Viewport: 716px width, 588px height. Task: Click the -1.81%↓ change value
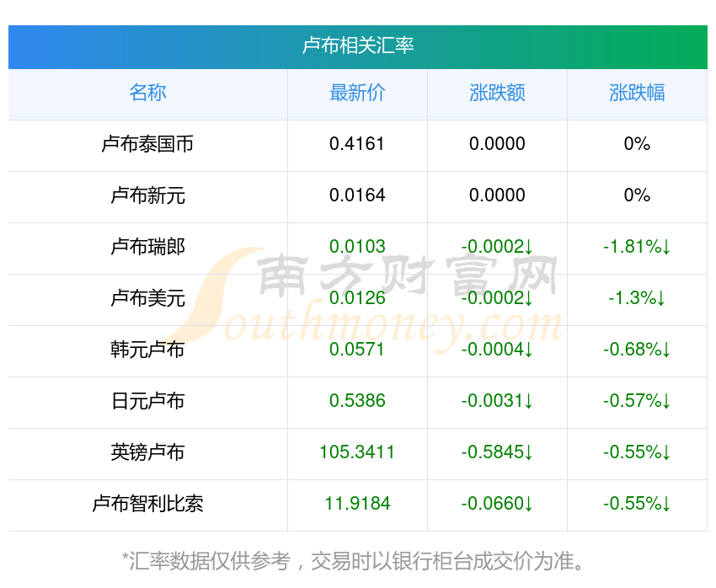(637, 247)
